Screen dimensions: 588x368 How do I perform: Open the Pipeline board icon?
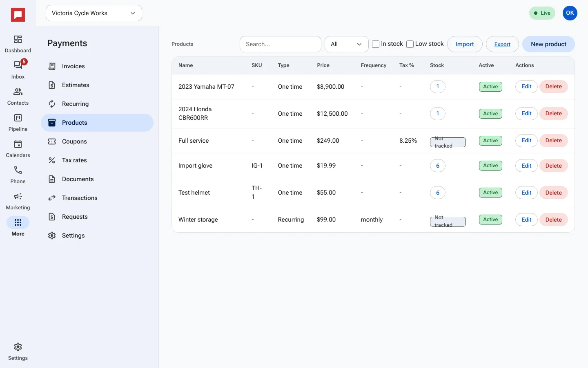click(x=18, y=118)
